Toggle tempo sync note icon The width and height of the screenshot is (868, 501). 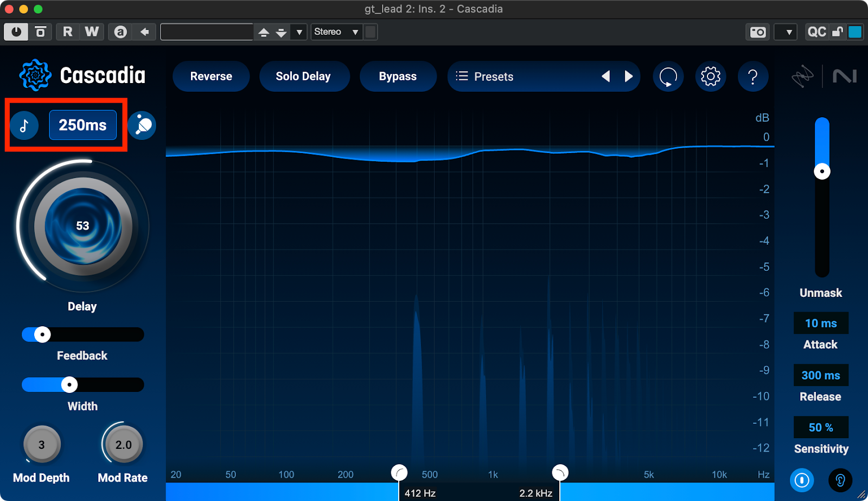[24, 125]
